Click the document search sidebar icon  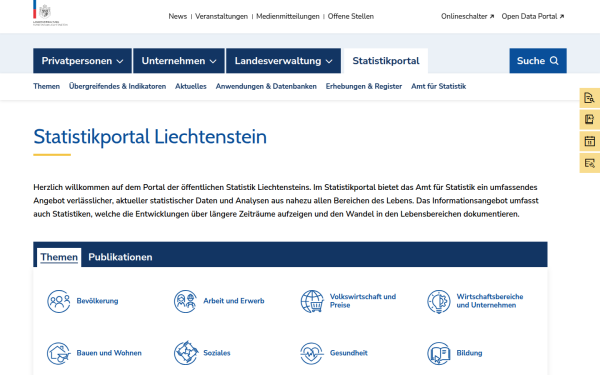[x=590, y=98]
